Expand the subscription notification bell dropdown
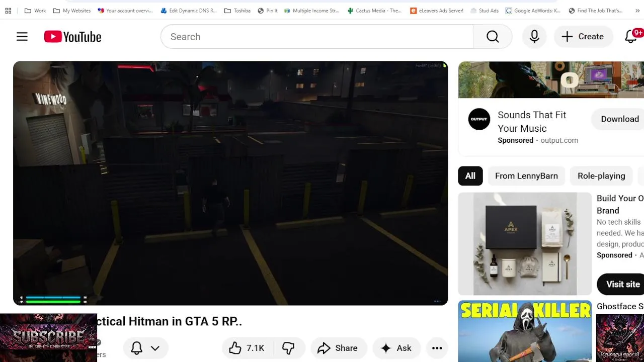Screen dimensions: 644x362 click(145, 348)
